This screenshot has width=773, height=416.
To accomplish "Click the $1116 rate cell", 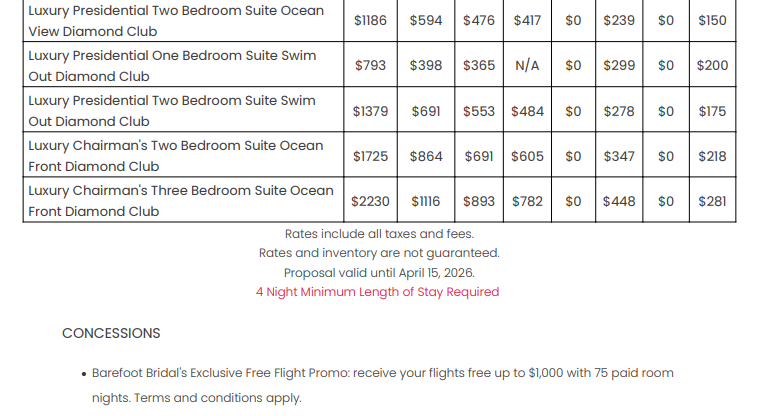I will [426, 201].
